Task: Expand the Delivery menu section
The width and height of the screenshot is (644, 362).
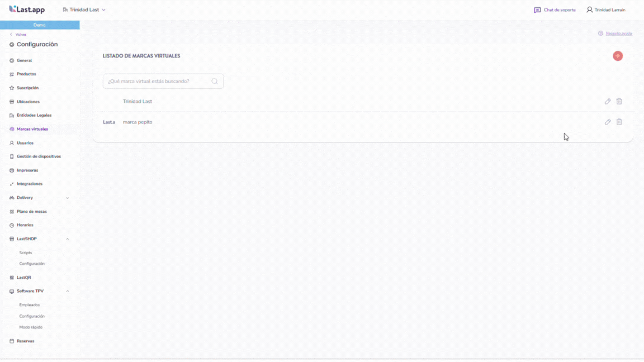Action: pyautogui.click(x=68, y=198)
